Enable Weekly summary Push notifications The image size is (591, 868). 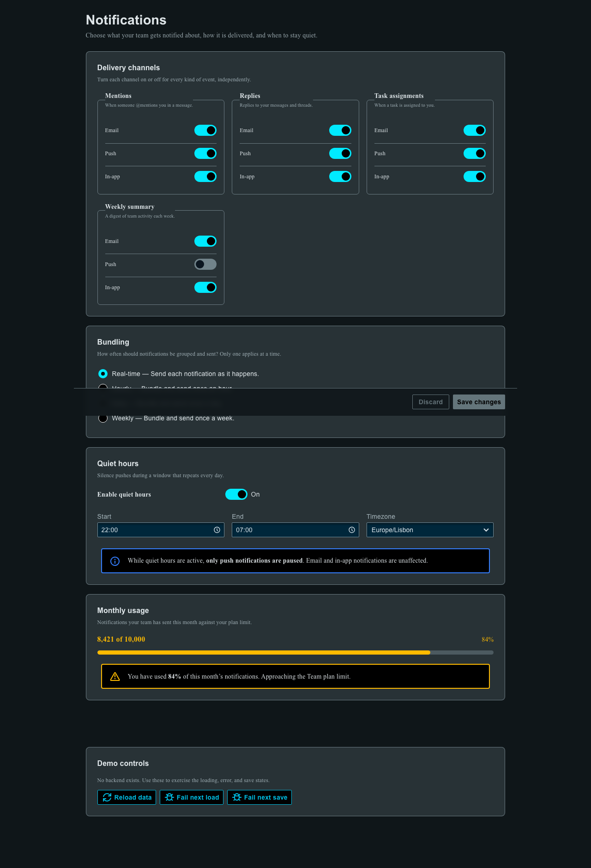[205, 264]
